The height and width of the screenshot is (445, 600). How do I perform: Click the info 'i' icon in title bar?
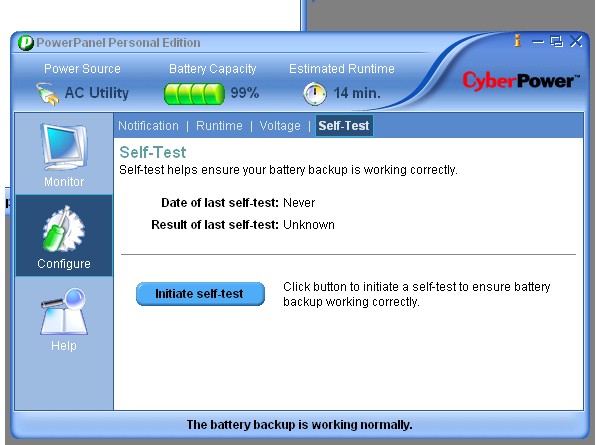coord(518,41)
